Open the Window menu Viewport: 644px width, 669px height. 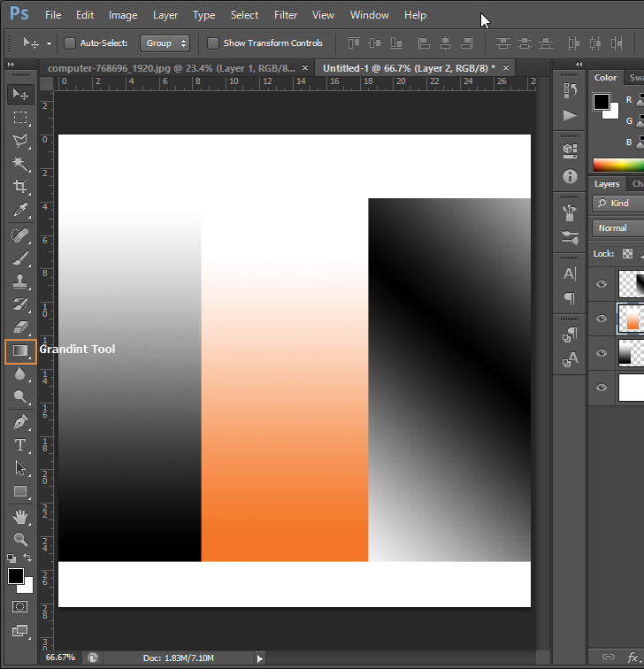[370, 15]
